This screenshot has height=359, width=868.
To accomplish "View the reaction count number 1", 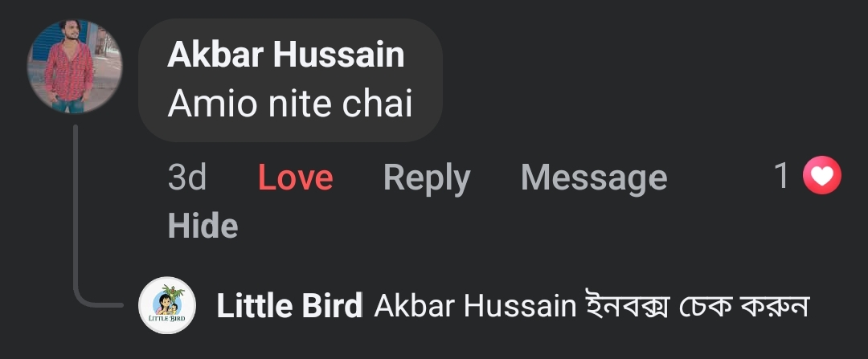I will point(782,176).
